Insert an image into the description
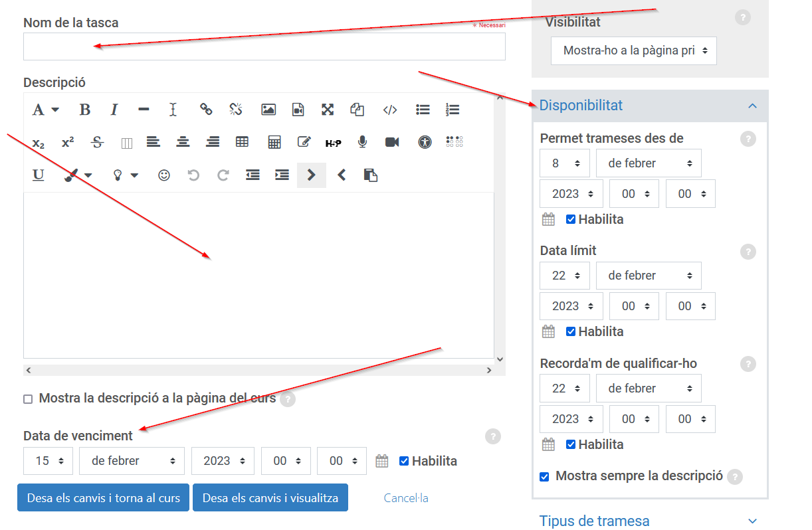This screenshot has height=530, width=812. [x=268, y=110]
